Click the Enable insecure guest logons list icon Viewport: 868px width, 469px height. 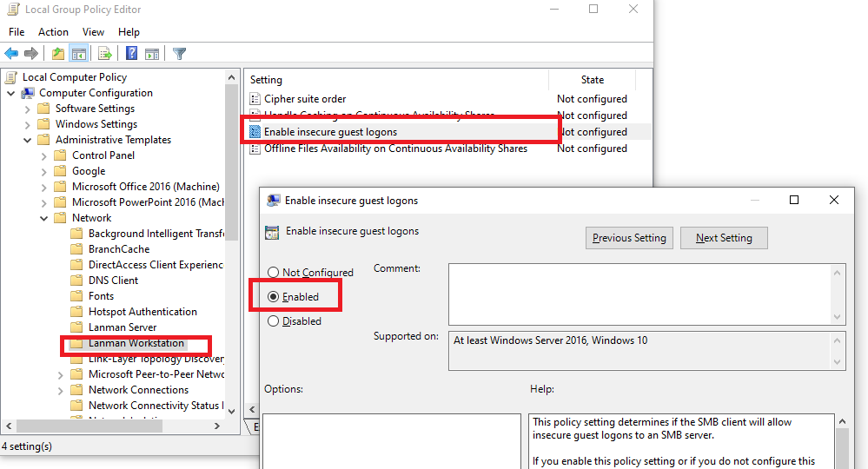tap(255, 132)
